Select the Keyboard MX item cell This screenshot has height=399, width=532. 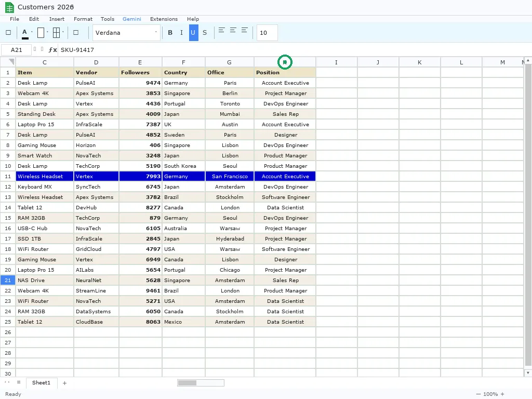pos(45,187)
